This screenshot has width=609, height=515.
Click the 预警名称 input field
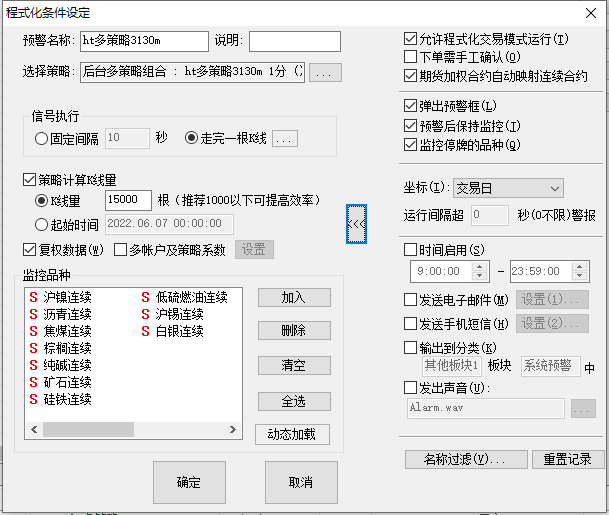(x=144, y=41)
